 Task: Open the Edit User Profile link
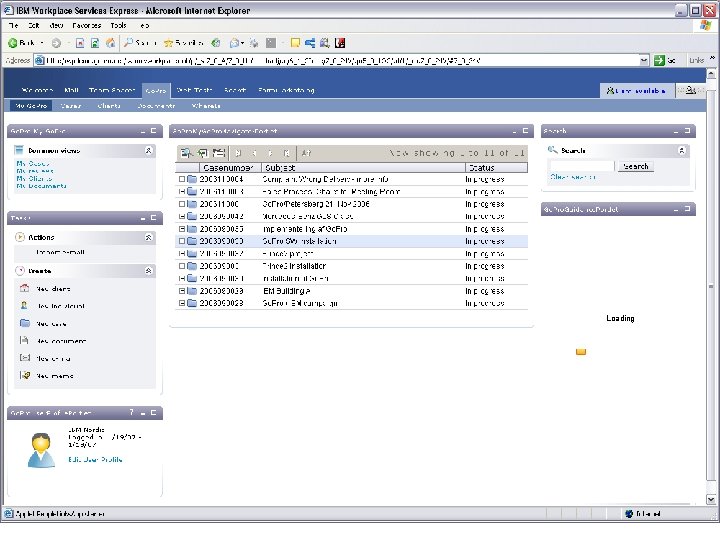tap(95, 459)
